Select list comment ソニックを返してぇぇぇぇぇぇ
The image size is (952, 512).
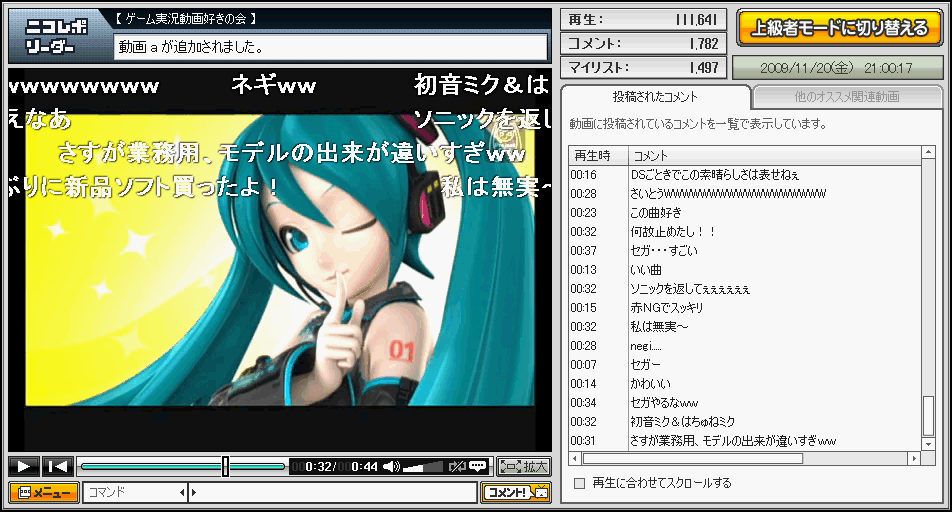(x=745, y=288)
